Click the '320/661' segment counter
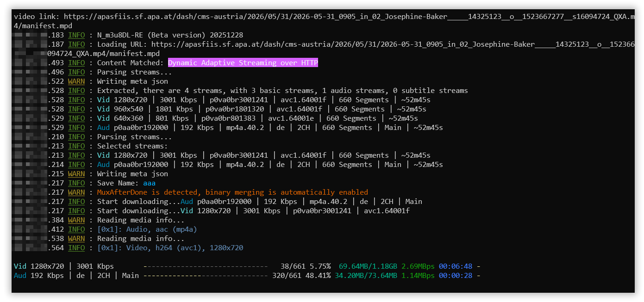Viewport: 644px width, 302px height. pos(289,276)
